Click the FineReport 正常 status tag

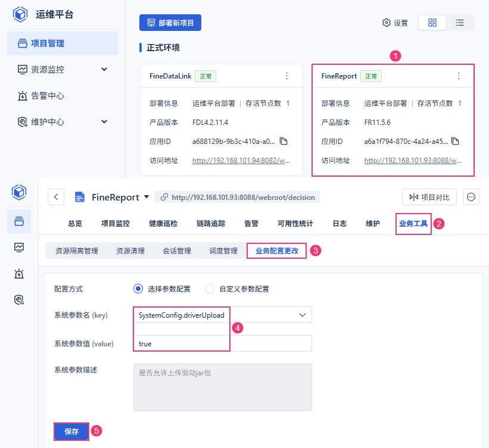pos(371,76)
